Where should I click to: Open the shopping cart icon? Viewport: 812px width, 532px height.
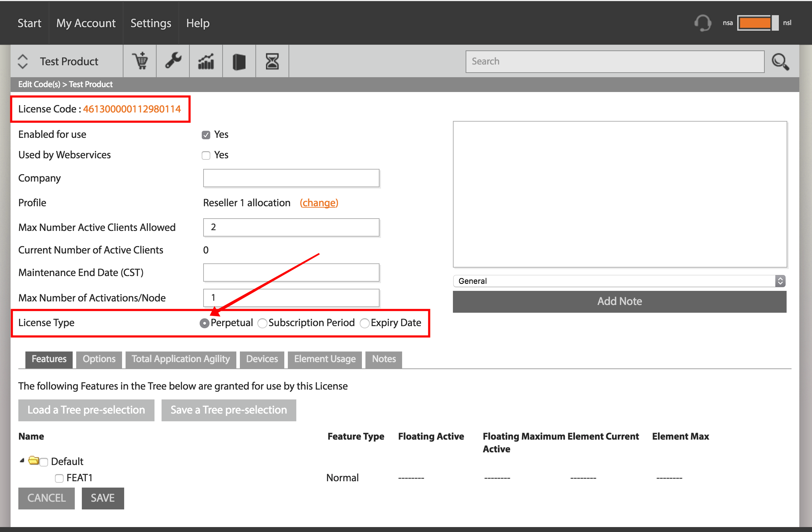140,61
